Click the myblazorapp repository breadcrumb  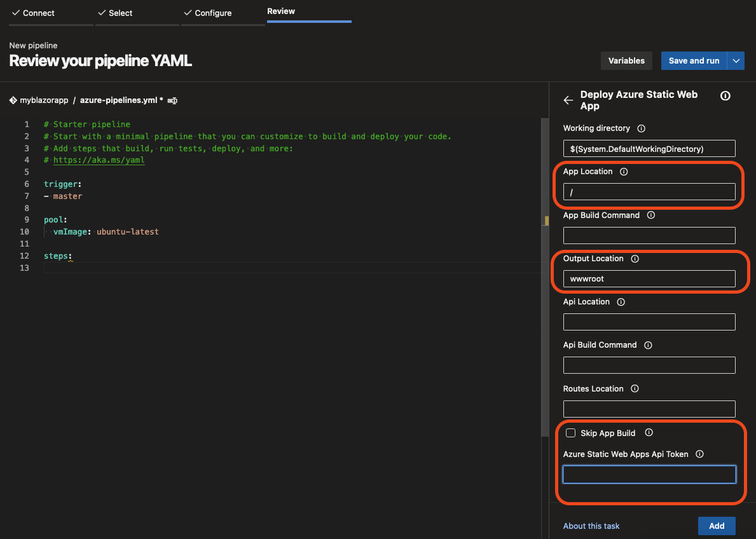coord(44,100)
